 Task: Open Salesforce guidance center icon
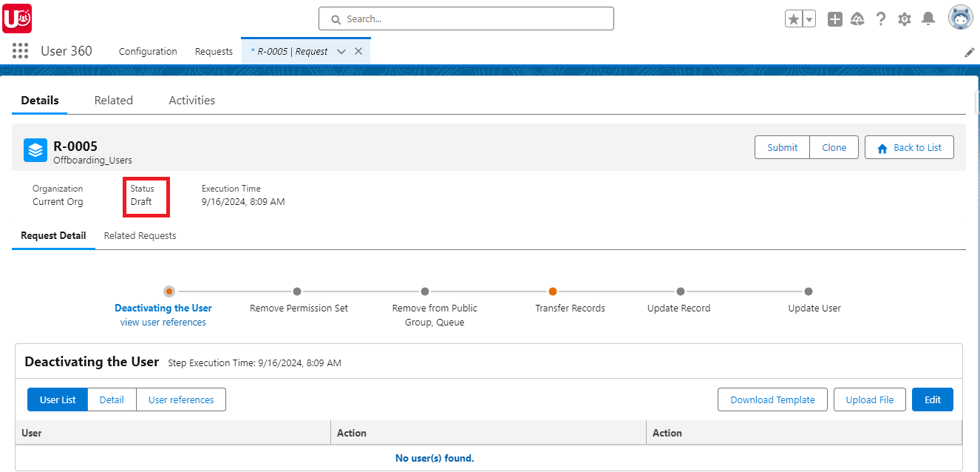click(858, 19)
